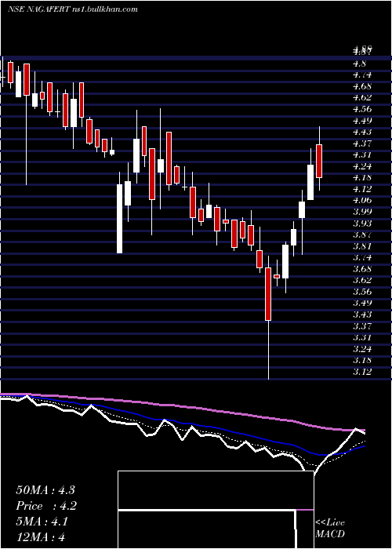Select the 4.74 price axis label

click(362, 75)
